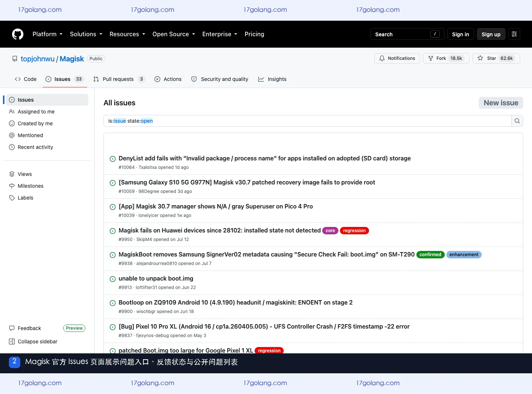Open the Open Source dropdown
The image size is (532, 394).
pyautogui.click(x=174, y=34)
